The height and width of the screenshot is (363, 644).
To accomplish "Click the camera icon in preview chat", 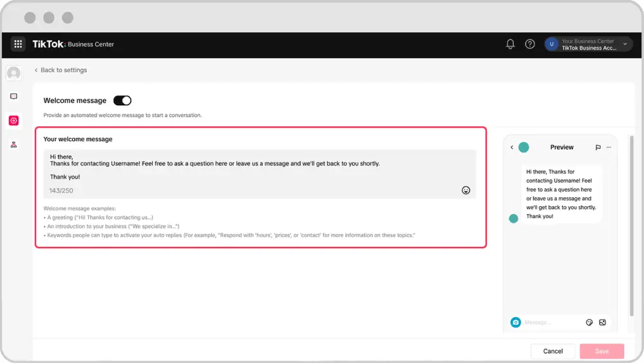I will coord(515,322).
